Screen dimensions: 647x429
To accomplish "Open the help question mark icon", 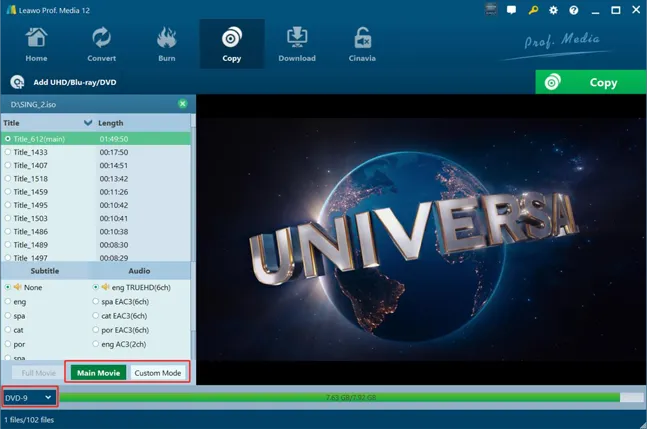I will pos(573,10).
